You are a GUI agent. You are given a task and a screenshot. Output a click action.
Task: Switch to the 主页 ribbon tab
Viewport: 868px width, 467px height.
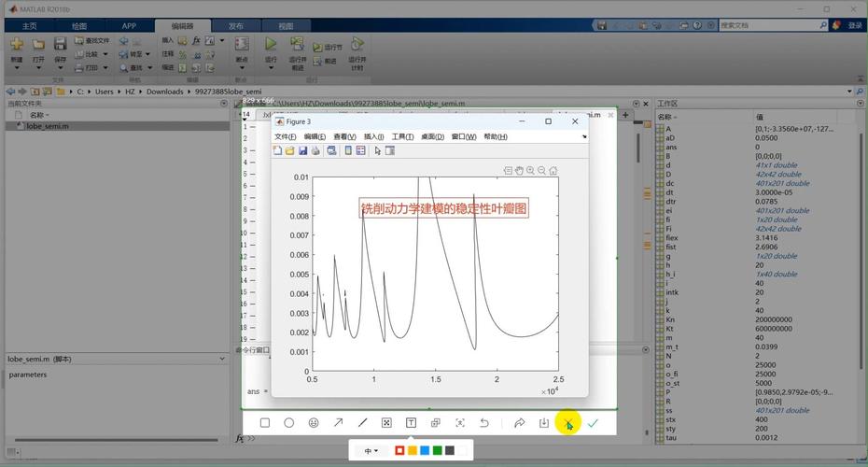click(29, 26)
